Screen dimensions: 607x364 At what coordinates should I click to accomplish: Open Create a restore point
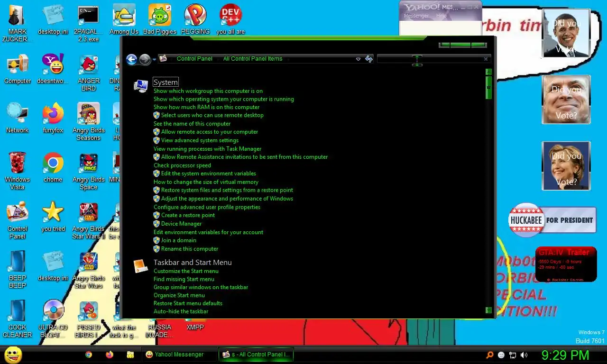tap(188, 215)
